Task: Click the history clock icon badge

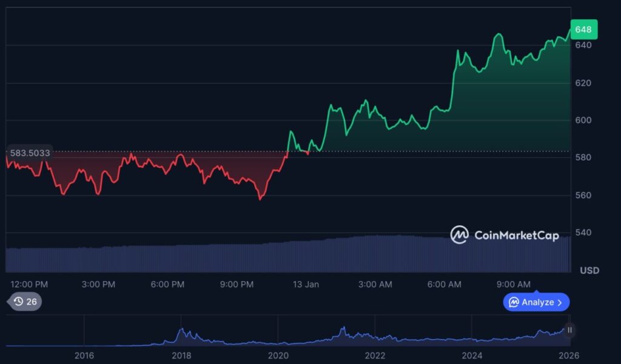Action: (x=19, y=301)
